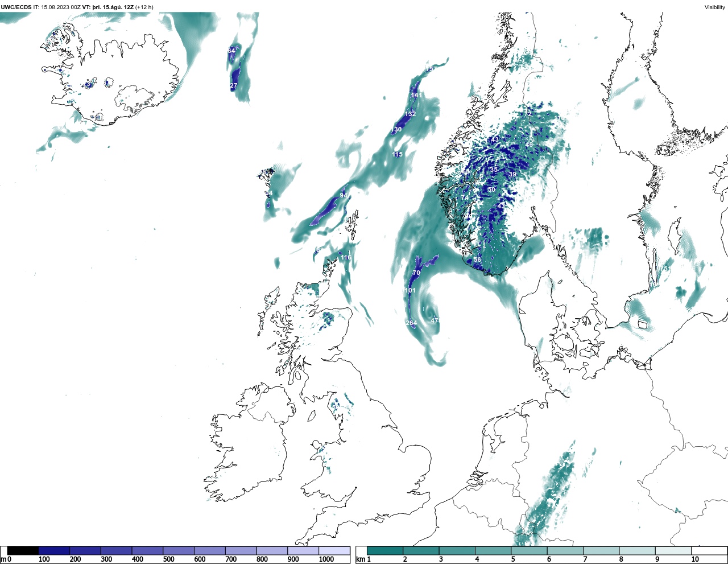Click the '101' value in the North Sea
Image resolution: width=728 pixels, height=564 pixels.
pos(410,290)
